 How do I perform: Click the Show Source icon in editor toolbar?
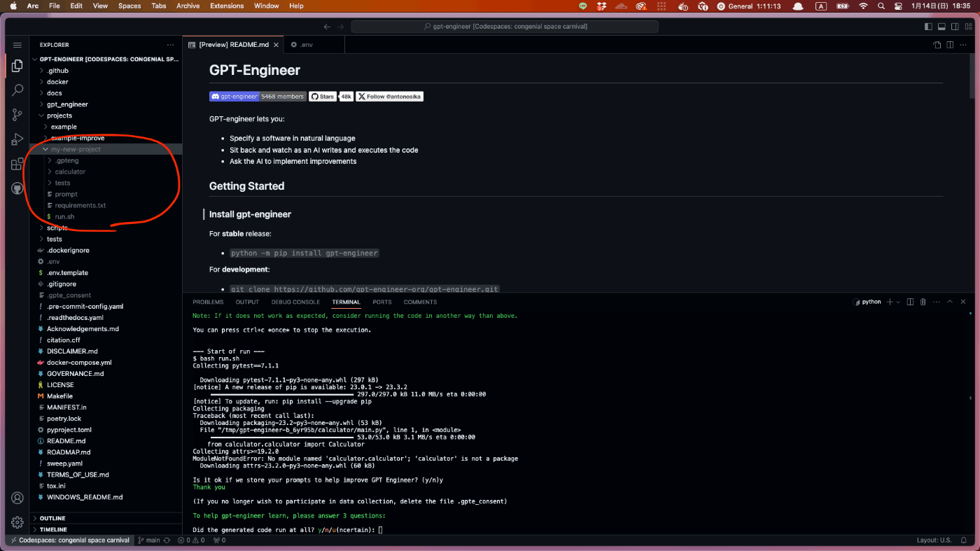point(937,45)
